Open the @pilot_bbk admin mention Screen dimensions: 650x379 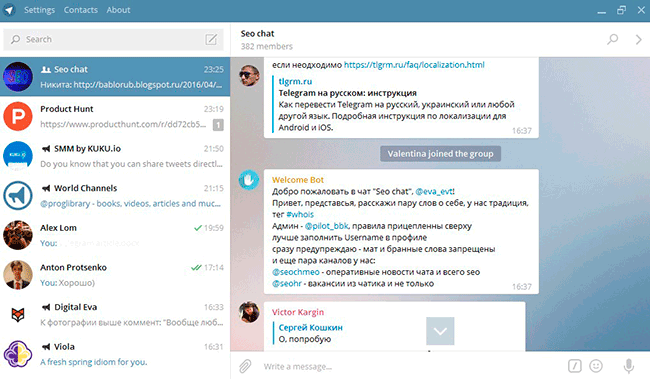326,226
